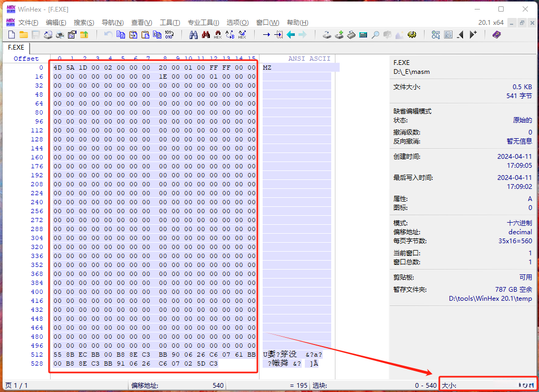Viewport: 539px width, 392px height.
Task: Open the 专业工具 menu
Action: tap(204, 22)
